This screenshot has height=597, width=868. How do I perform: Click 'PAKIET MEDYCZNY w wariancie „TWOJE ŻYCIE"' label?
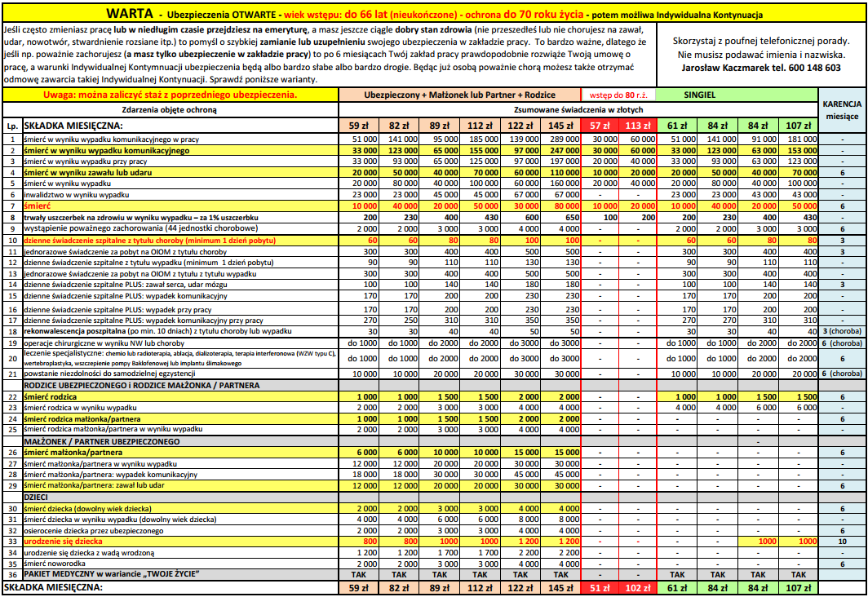tap(111, 574)
